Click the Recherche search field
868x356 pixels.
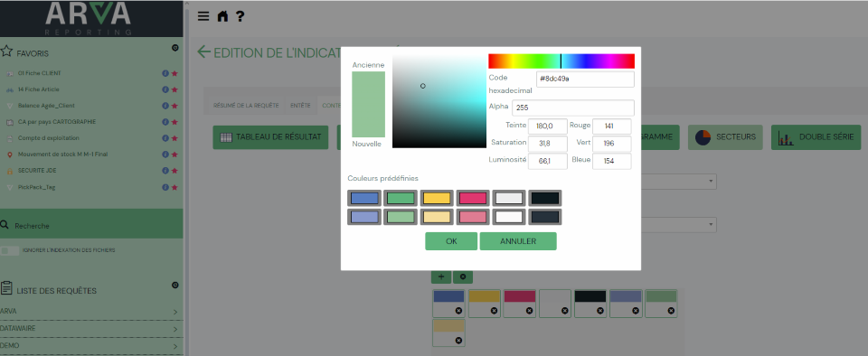pos(91,226)
